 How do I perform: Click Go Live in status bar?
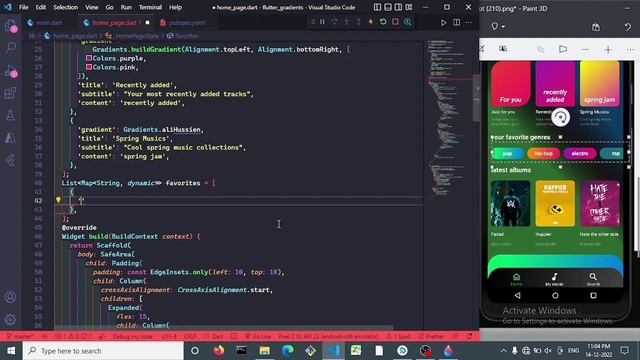click(x=258, y=336)
